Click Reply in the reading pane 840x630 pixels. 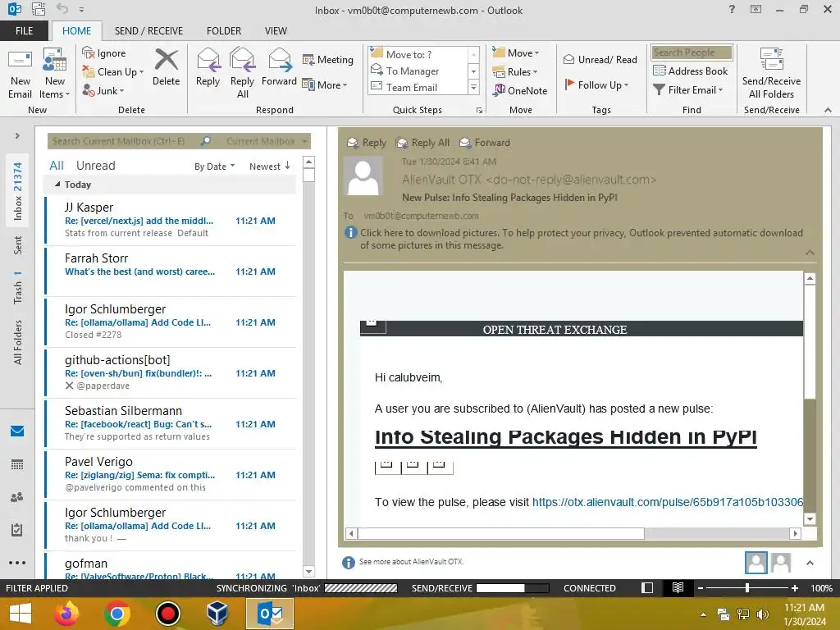point(367,143)
